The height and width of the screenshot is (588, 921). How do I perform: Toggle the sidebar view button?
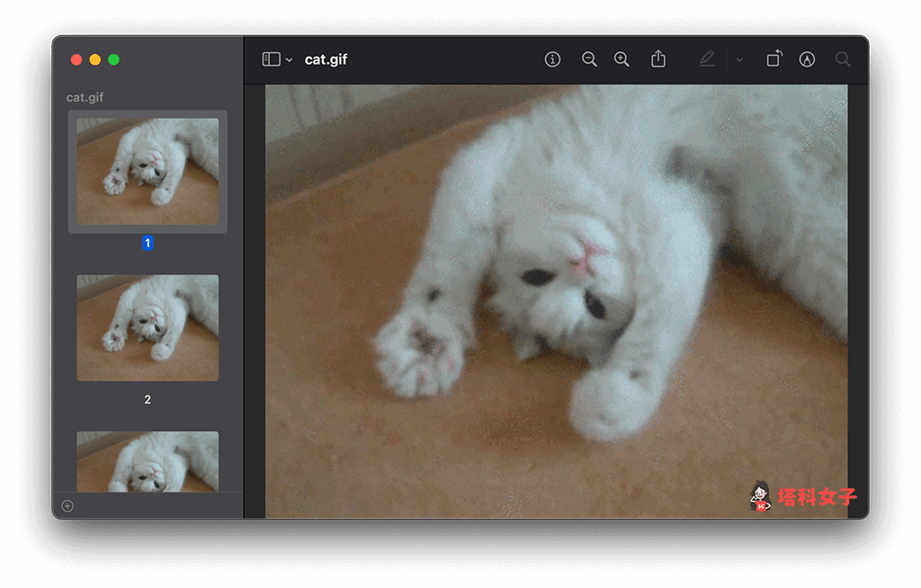271,59
